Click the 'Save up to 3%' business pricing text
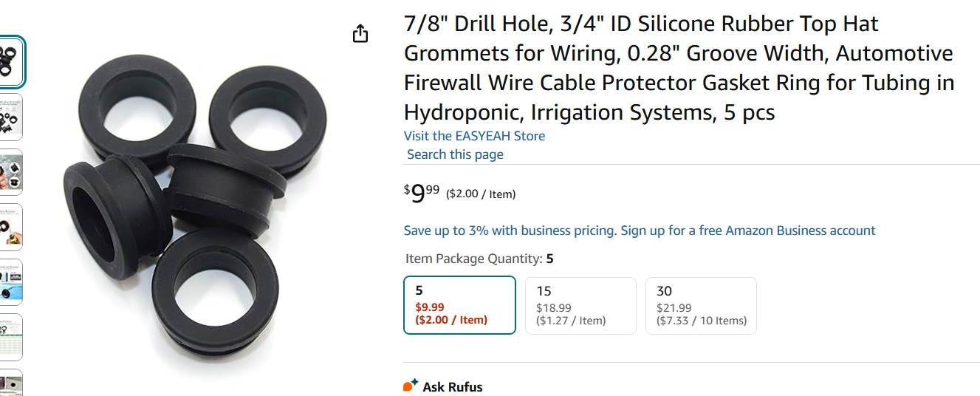 pos(510,231)
